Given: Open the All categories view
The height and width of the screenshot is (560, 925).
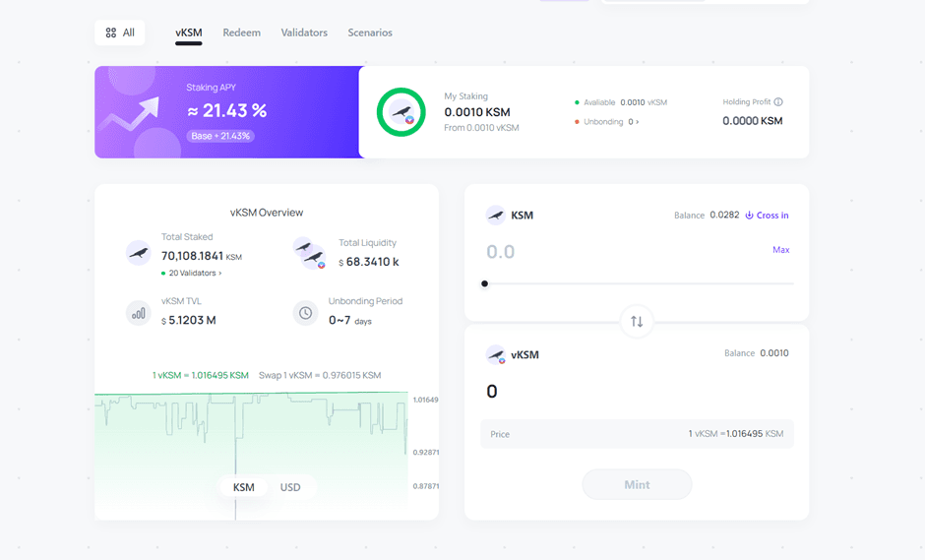Looking at the screenshot, I should click(120, 32).
